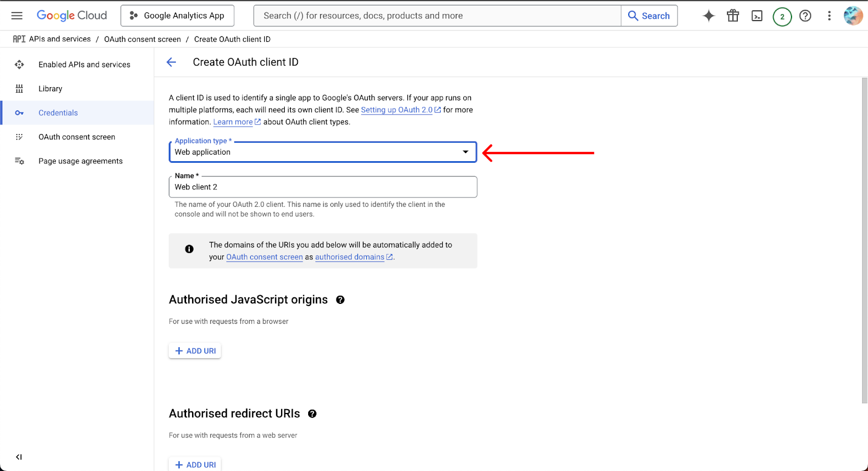Open Enabled APIs and services page

pyautogui.click(x=84, y=65)
